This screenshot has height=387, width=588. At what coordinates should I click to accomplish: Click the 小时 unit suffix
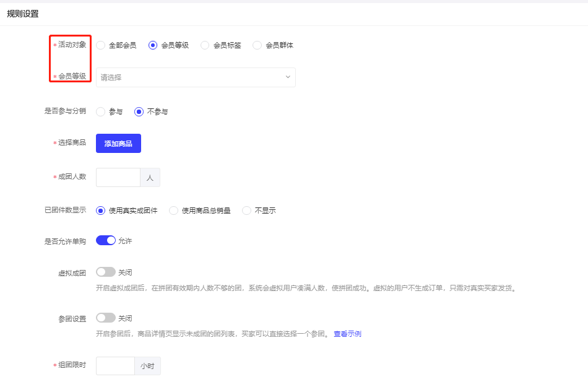147,366
